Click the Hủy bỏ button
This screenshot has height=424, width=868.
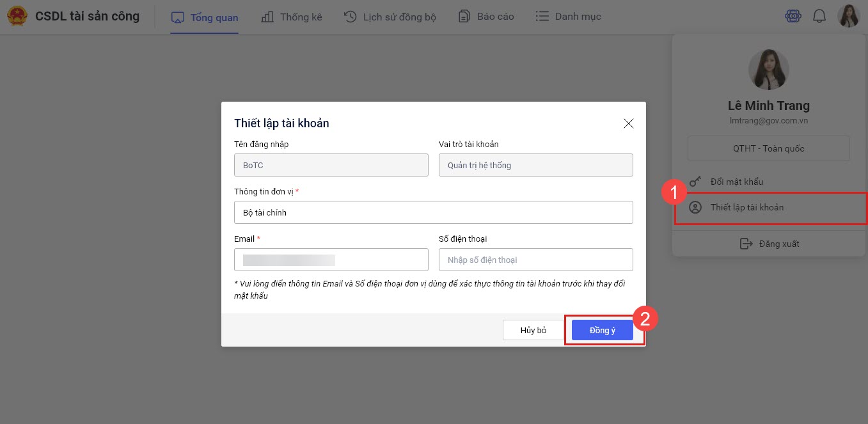533,330
